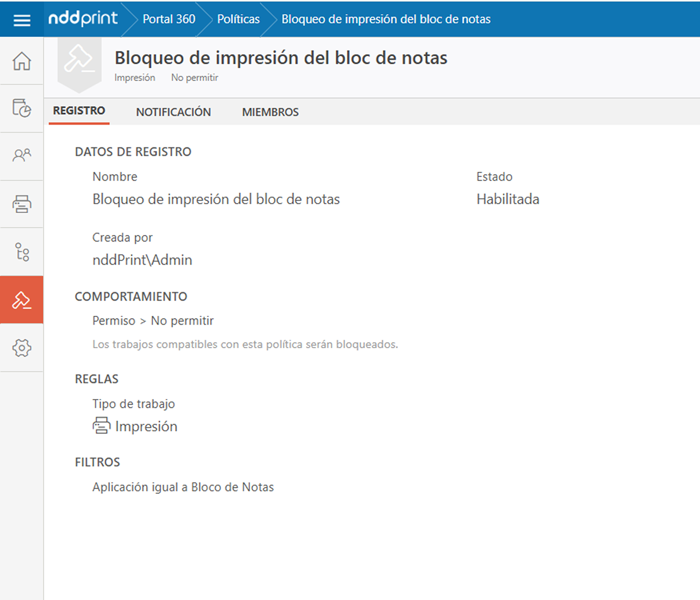Navigate to Portal 360 via the breadcrumb
The width and height of the screenshot is (700, 600).
click(169, 19)
